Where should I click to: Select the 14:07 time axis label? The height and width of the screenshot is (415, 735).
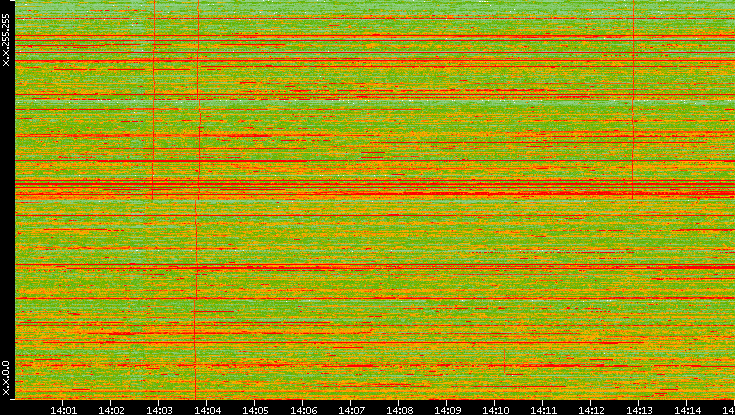pyautogui.click(x=351, y=410)
